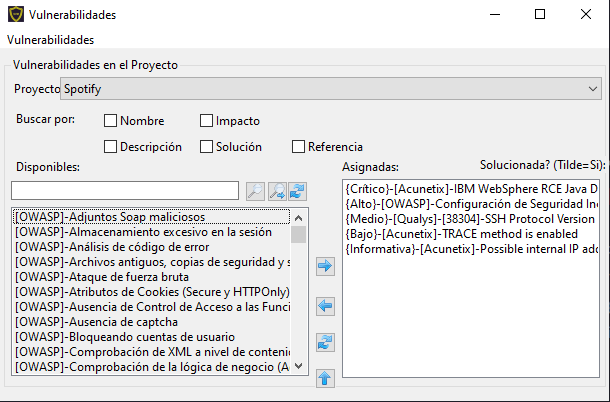Click the find-next magnifier icon with arrow
Screen dimensions: 610x402
tap(277, 190)
